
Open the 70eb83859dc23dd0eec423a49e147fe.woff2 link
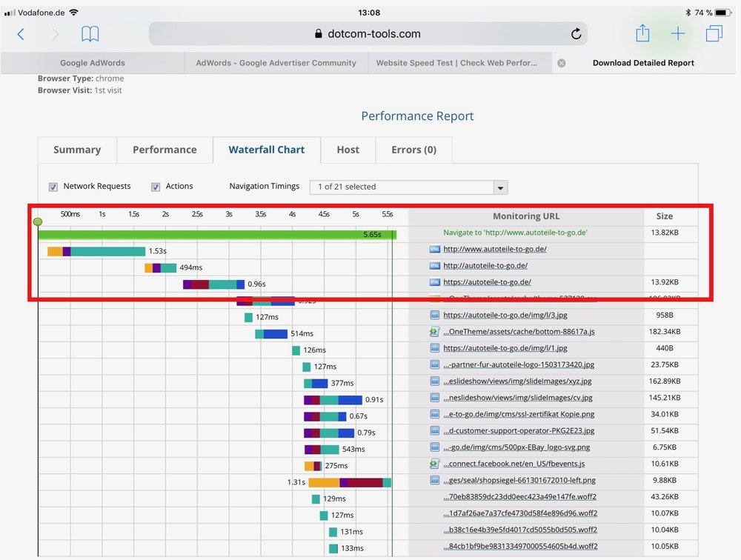(x=520, y=497)
